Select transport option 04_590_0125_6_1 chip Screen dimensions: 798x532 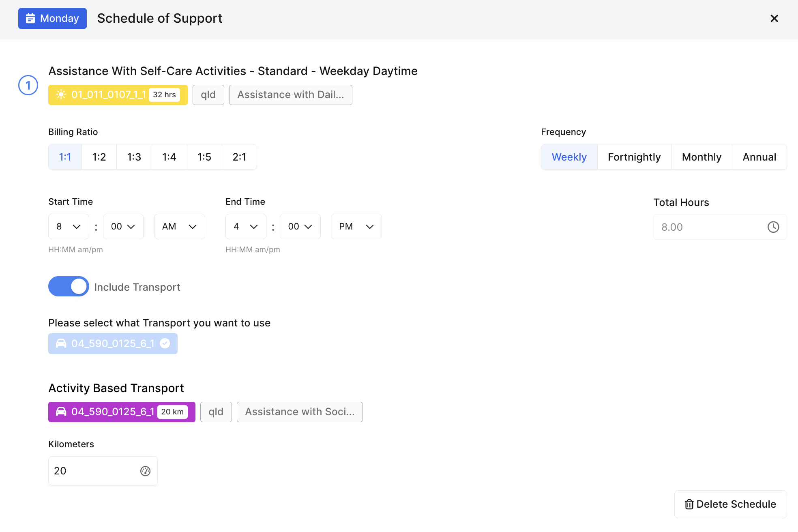113,343
